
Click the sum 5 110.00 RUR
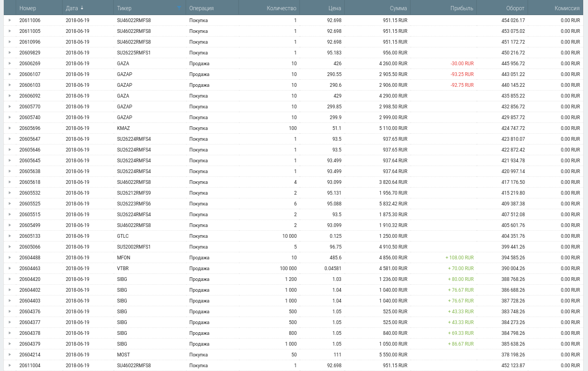(x=393, y=128)
